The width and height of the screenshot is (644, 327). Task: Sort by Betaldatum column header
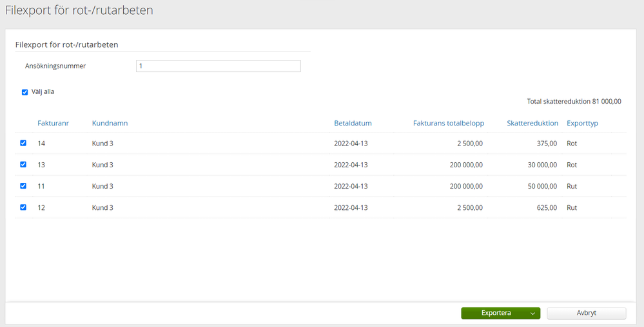pos(353,124)
